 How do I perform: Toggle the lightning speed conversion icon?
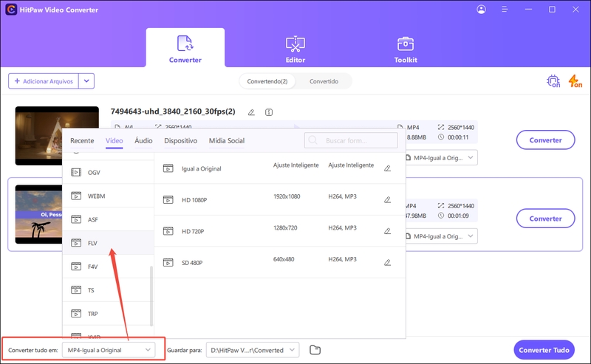[x=575, y=81]
